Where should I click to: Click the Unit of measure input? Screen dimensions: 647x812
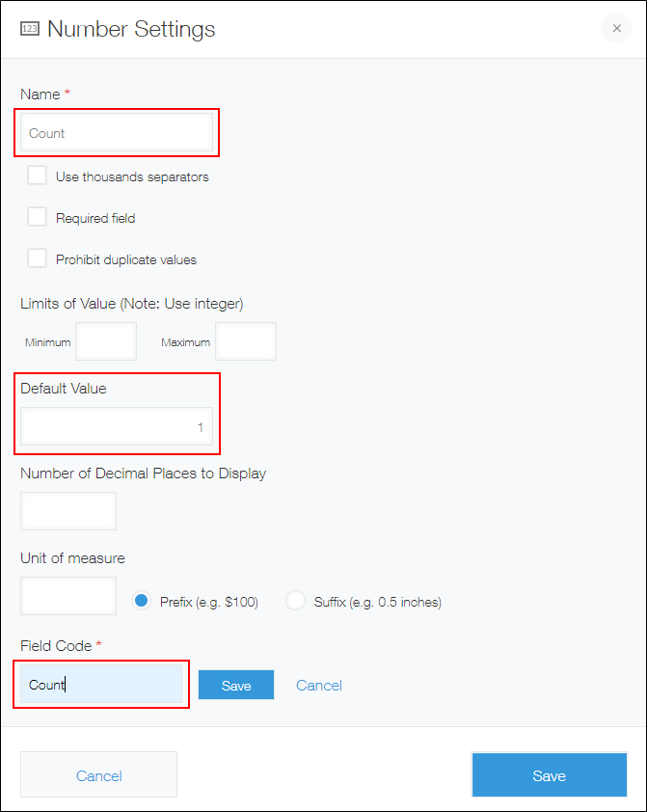pos(67,595)
